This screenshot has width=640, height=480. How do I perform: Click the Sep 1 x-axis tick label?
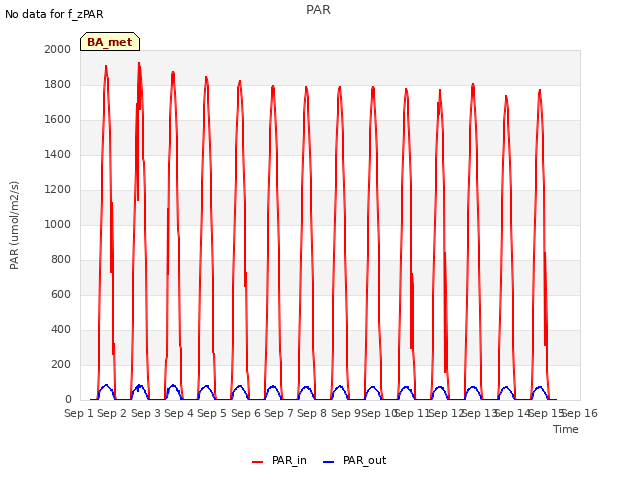79,413
